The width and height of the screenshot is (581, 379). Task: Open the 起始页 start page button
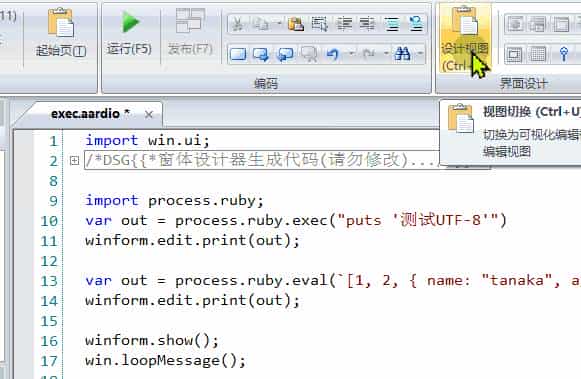click(61, 33)
